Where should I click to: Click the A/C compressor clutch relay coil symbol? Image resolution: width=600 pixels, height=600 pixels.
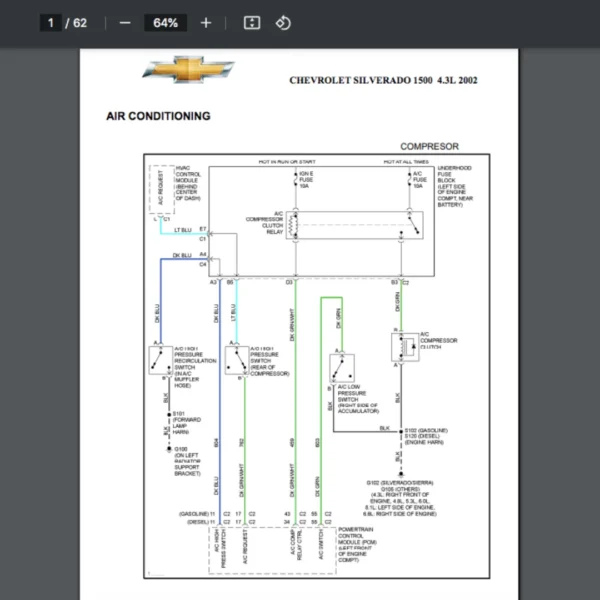point(293,227)
